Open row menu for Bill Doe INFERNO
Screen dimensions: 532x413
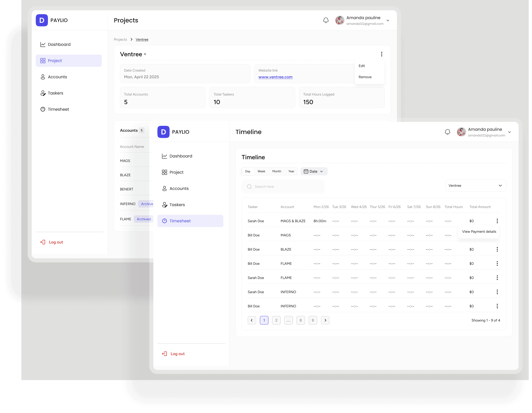(497, 306)
